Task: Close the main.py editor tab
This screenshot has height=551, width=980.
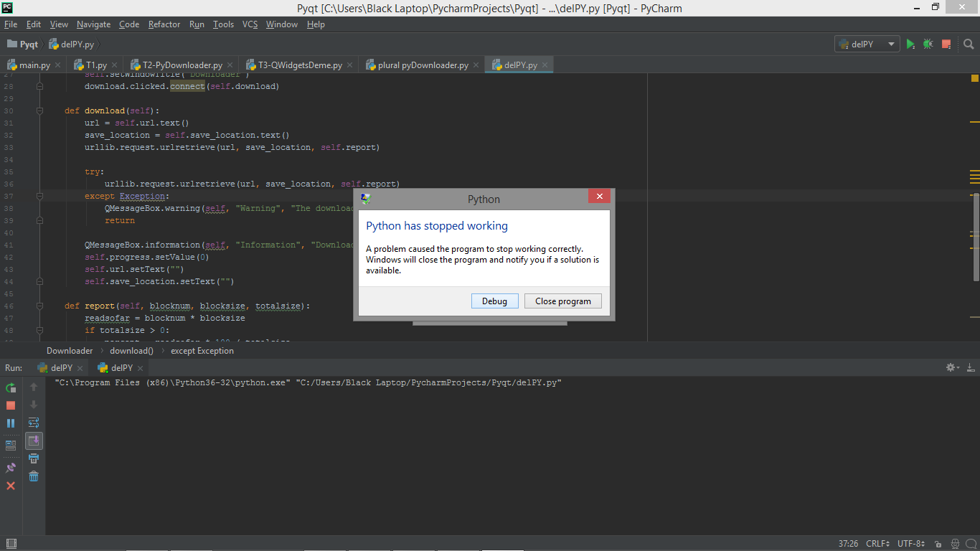Action: pyautogui.click(x=57, y=65)
